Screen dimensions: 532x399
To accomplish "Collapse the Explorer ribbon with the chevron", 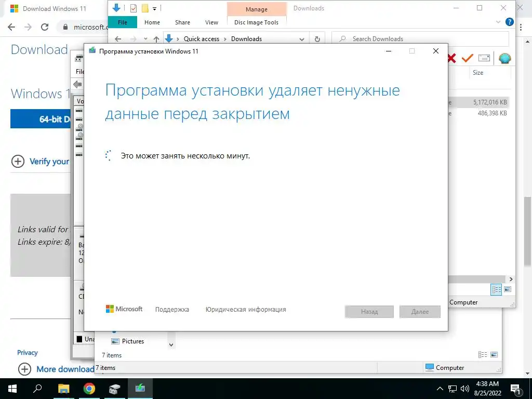I will coord(498,22).
